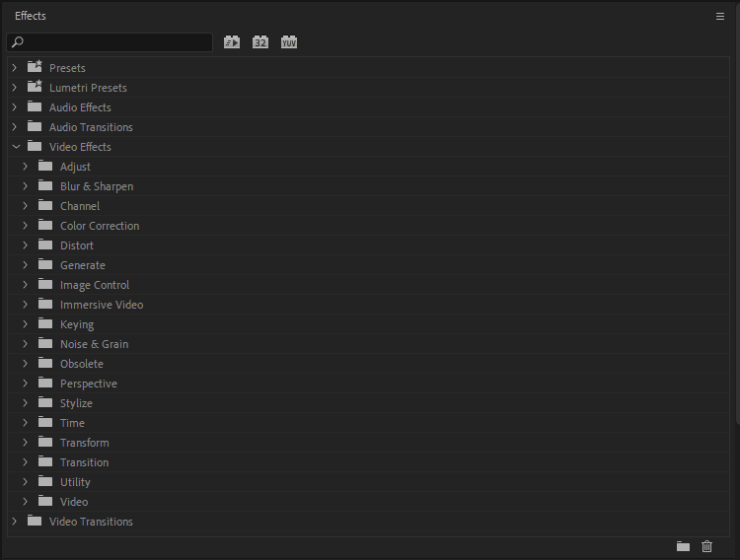Image resolution: width=740 pixels, height=560 pixels.
Task: Select the Lumetri Presets label
Action: (x=88, y=88)
